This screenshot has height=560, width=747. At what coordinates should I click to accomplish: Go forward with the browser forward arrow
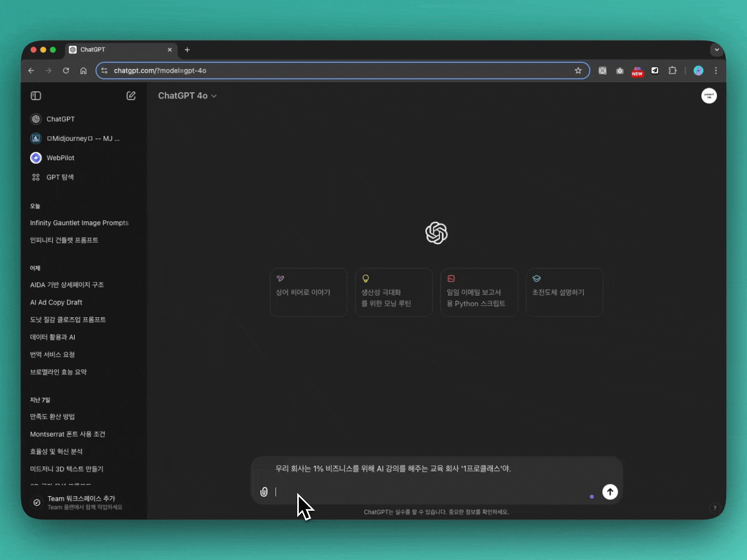48,71
